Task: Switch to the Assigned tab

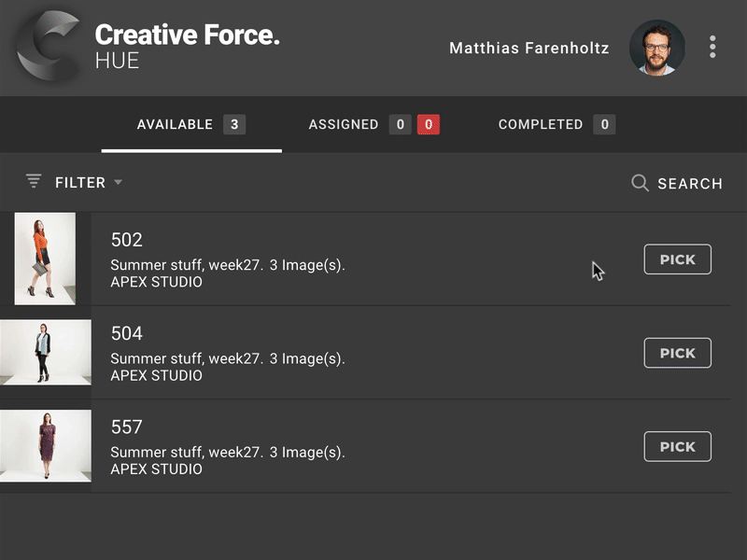Action: tap(343, 124)
